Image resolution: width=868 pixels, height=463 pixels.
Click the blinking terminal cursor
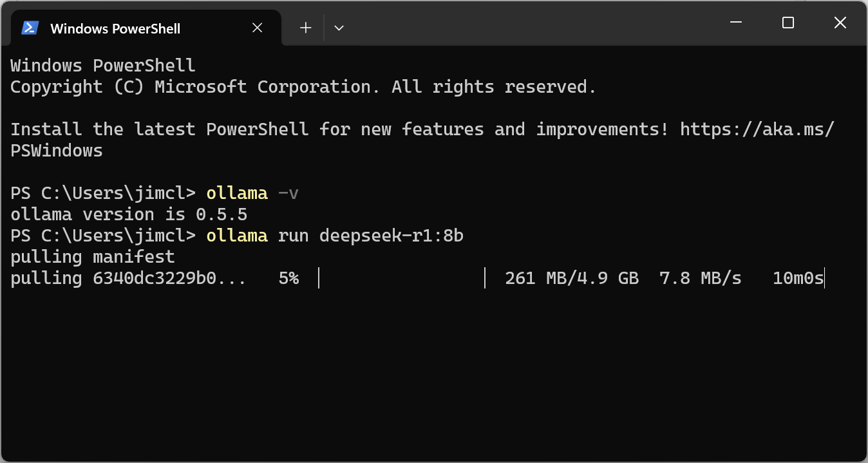point(826,278)
